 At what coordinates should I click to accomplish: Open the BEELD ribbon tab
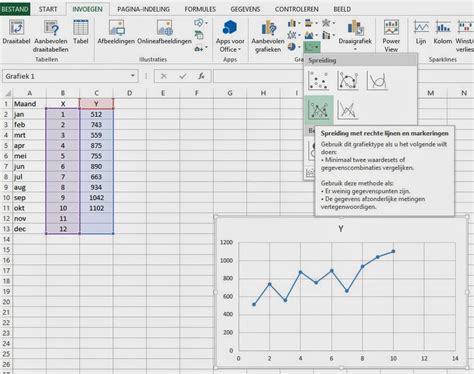(x=342, y=9)
